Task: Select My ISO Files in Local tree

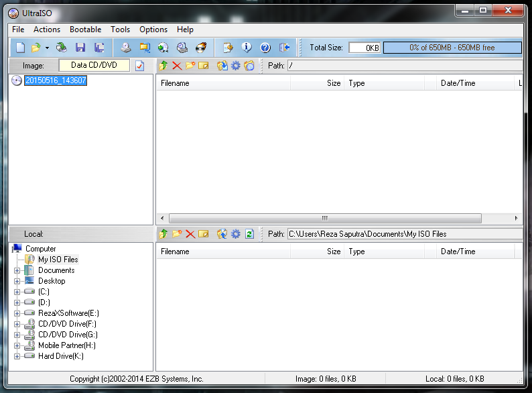Action: [58, 260]
